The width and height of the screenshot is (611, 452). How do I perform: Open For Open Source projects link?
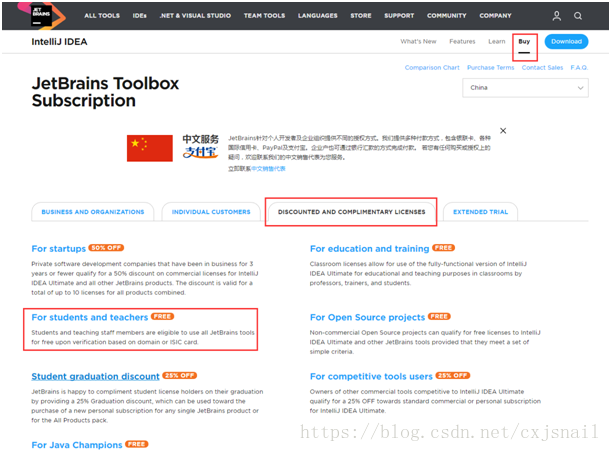point(367,317)
